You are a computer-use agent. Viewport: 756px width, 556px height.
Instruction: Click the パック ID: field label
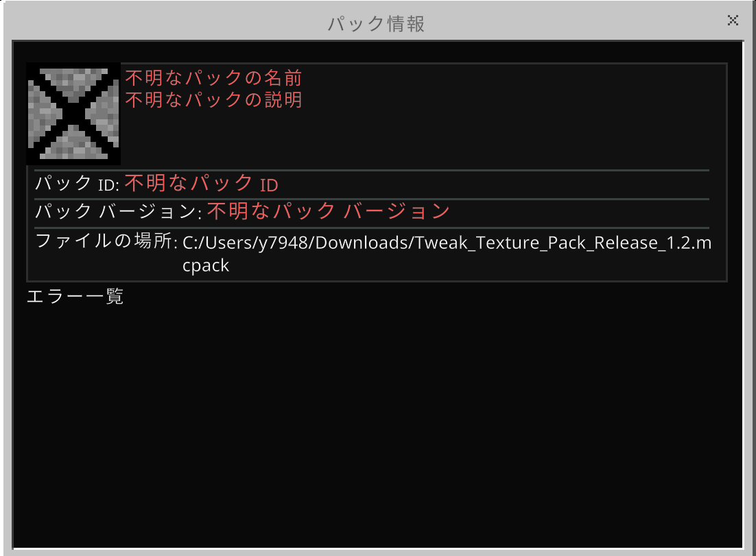point(77,184)
